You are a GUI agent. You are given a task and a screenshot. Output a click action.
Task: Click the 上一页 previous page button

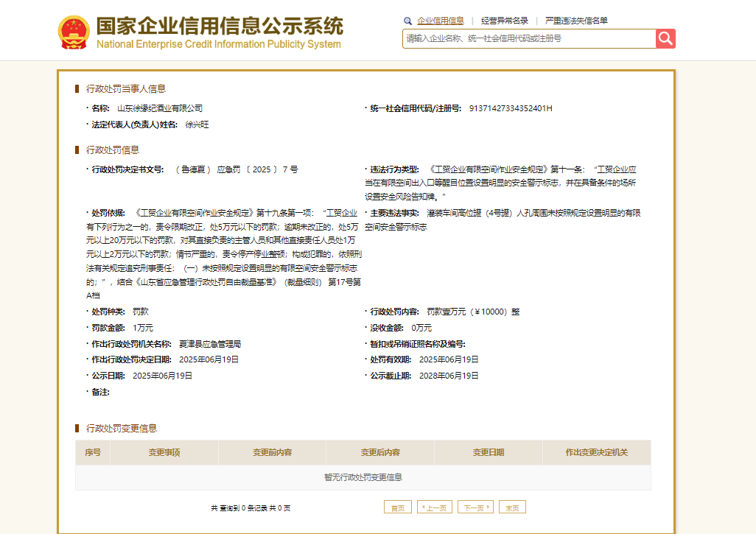[x=435, y=507]
